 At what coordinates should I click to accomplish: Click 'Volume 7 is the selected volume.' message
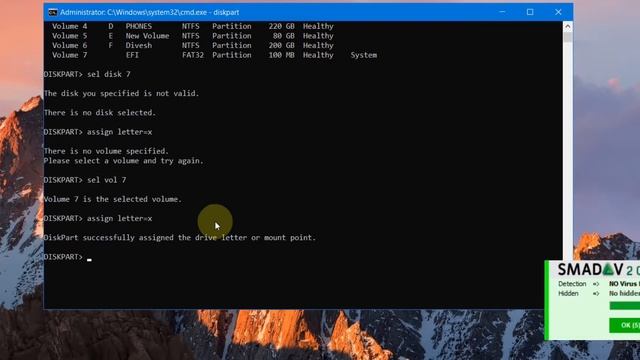click(113, 199)
